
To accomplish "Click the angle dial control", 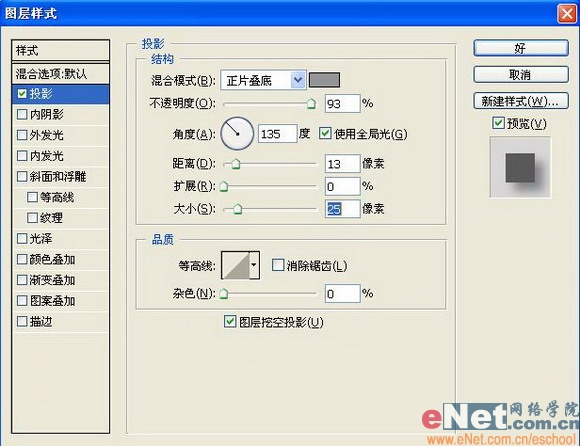I will click(x=237, y=134).
